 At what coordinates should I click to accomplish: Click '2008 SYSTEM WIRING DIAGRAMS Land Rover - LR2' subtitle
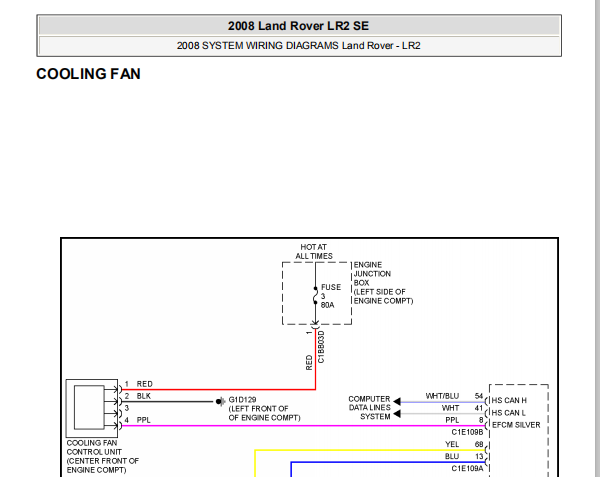pyautogui.click(x=298, y=46)
